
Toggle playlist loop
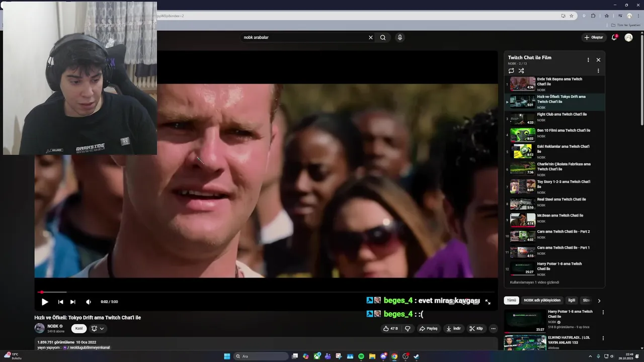[x=511, y=71]
